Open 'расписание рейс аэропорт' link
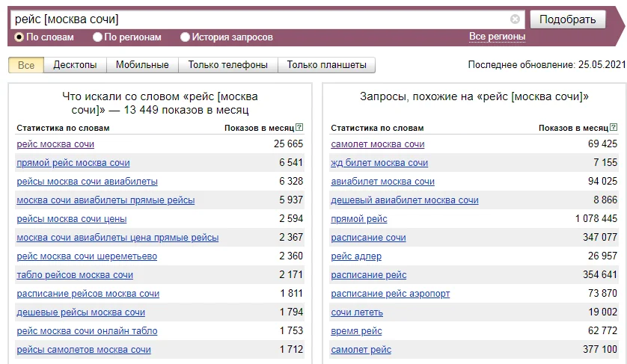 tap(391, 294)
